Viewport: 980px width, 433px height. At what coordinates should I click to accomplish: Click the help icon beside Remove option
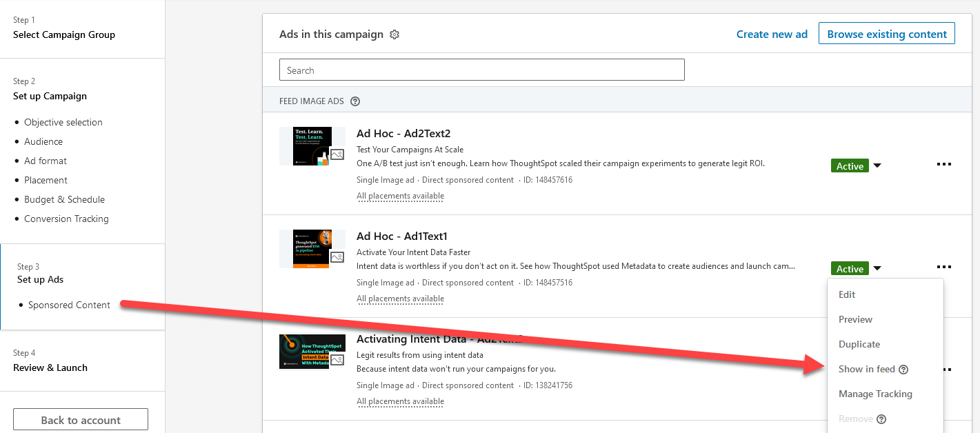[x=881, y=419]
